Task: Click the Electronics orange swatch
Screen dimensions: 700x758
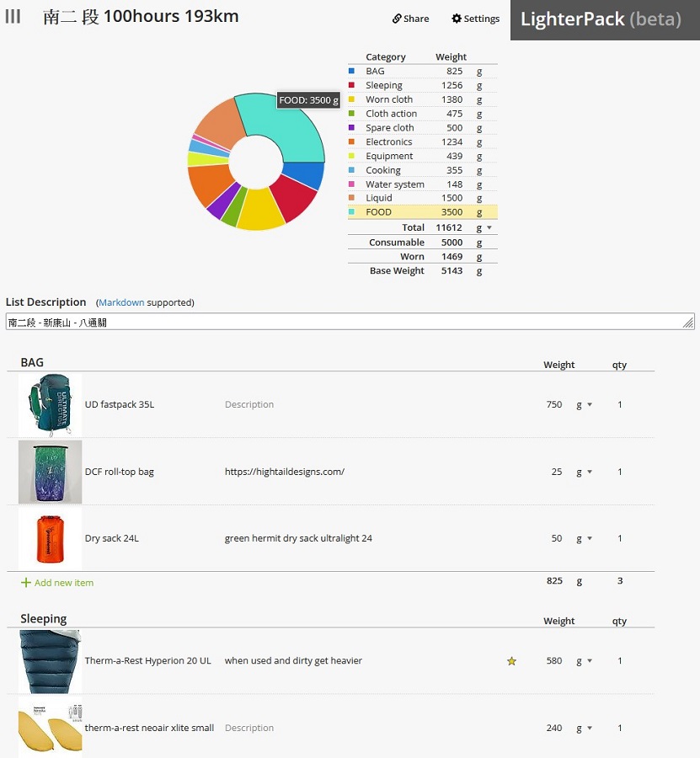Action: (351, 141)
